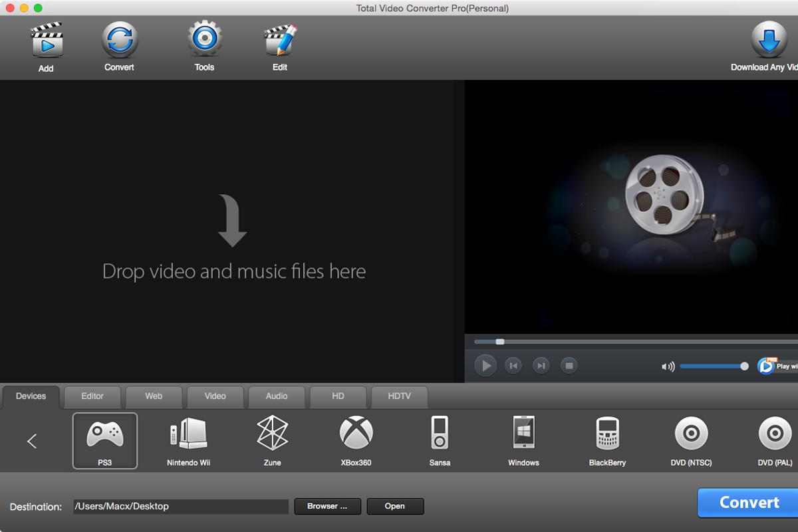Open the Web tab

pyautogui.click(x=154, y=396)
